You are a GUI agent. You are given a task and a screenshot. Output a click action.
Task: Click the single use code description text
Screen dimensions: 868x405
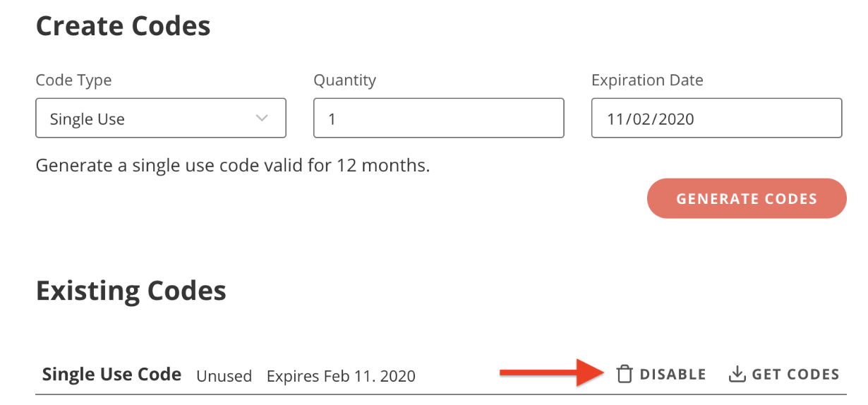tap(232, 167)
